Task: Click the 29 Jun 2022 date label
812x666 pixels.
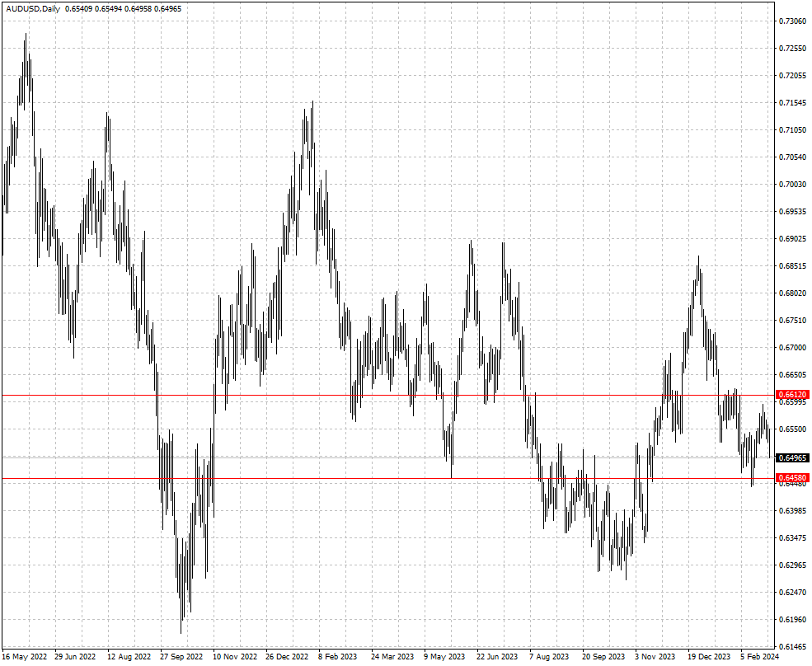Action: pyautogui.click(x=75, y=657)
